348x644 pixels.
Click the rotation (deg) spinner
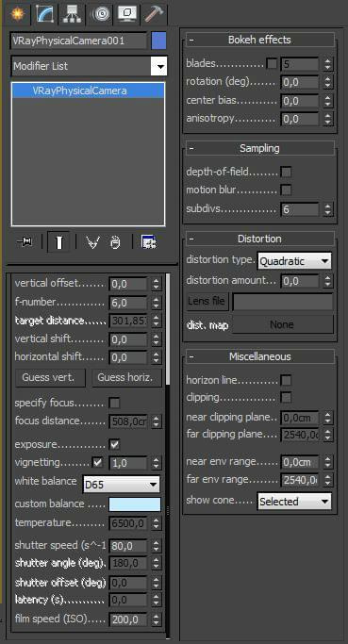(327, 83)
